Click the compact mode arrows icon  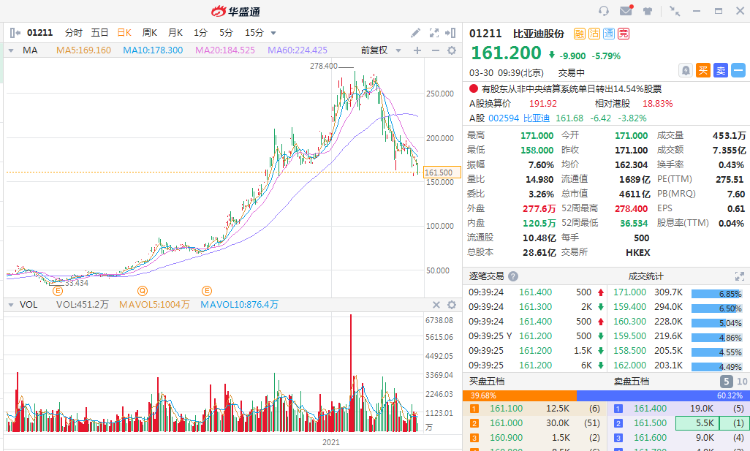point(674,11)
